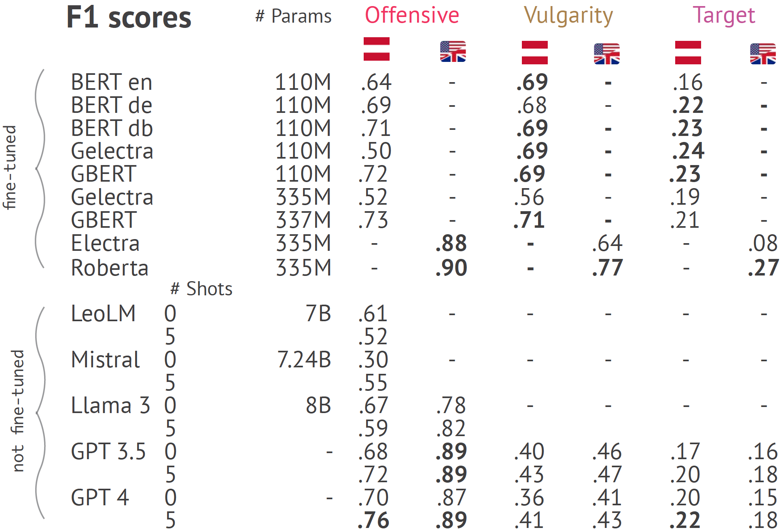
Task: Click the US-UK flag under Target
Action: pos(763,54)
